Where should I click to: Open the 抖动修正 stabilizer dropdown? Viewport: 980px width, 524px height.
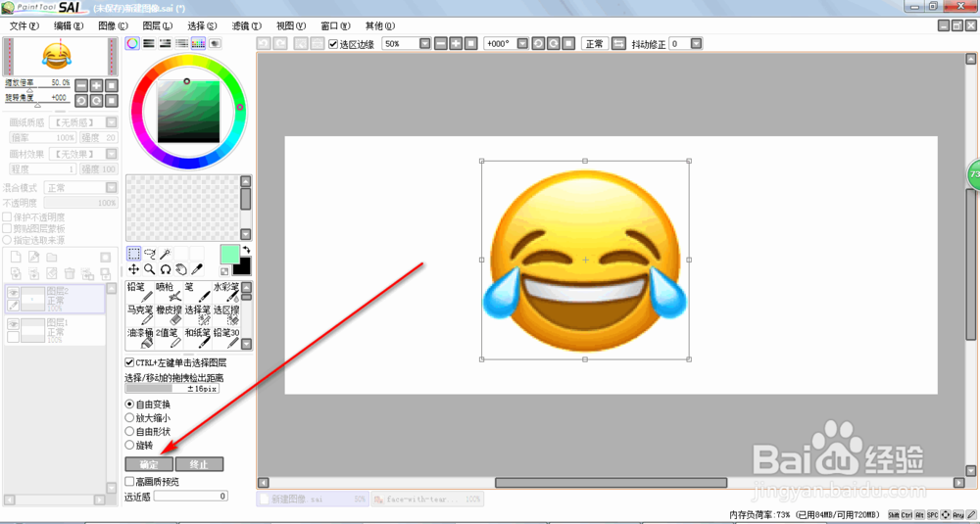click(696, 44)
